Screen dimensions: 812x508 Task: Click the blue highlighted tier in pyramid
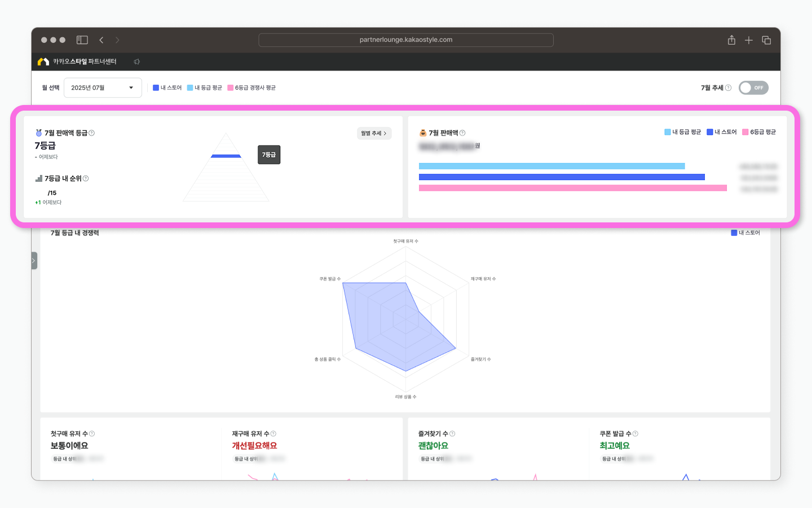226,156
